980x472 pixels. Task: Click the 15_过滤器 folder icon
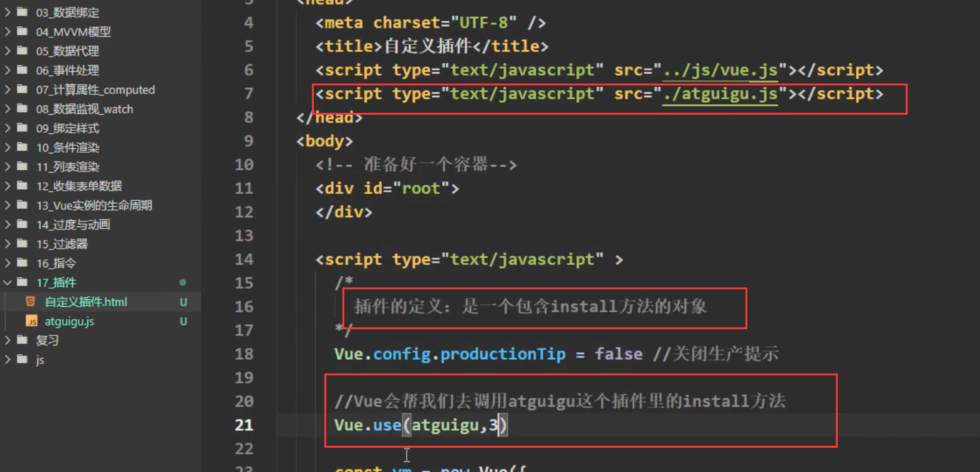(x=22, y=244)
